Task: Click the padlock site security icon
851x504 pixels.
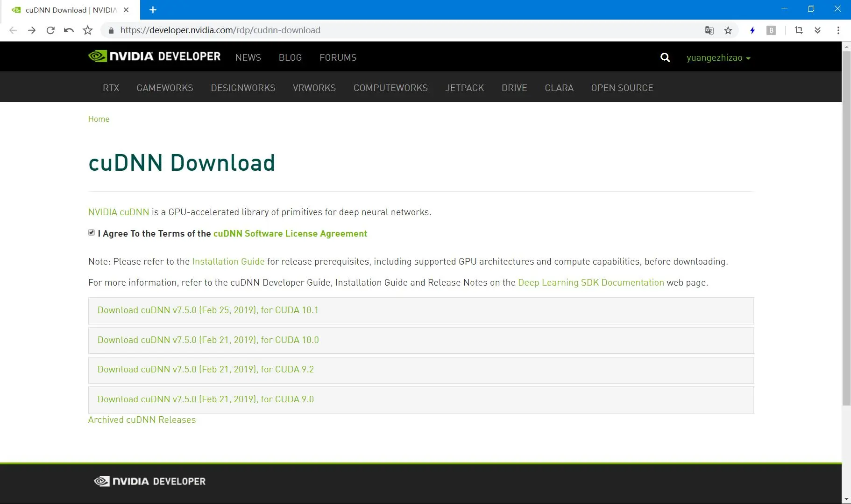Action: [x=111, y=30]
